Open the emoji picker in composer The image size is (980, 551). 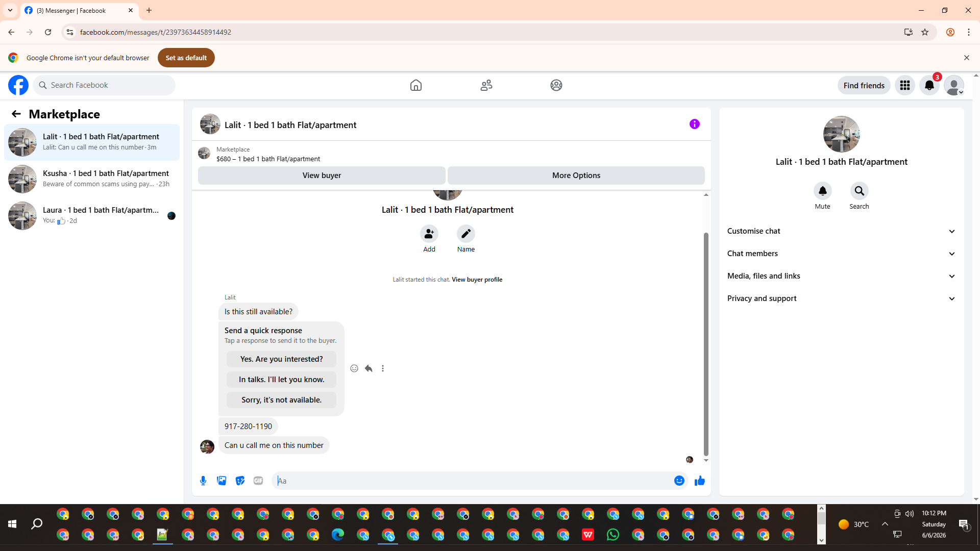[x=679, y=481]
